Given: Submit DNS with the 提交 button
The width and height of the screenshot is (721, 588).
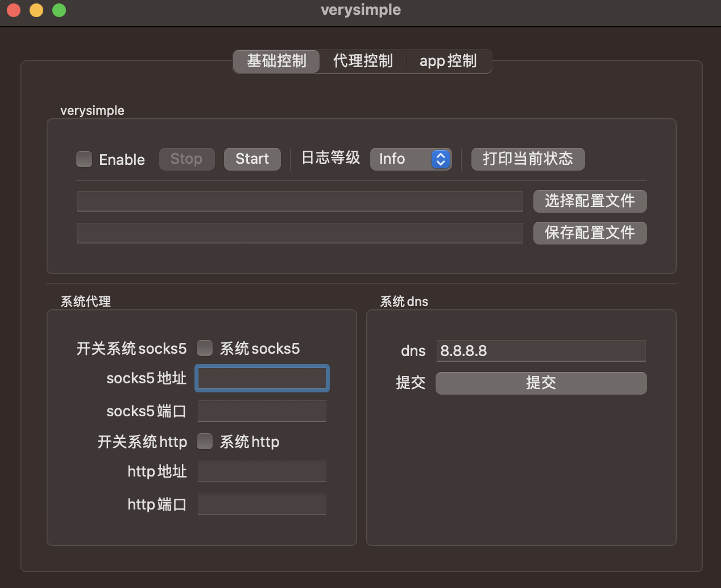Looking at the screenshot, I should (541, 383).
